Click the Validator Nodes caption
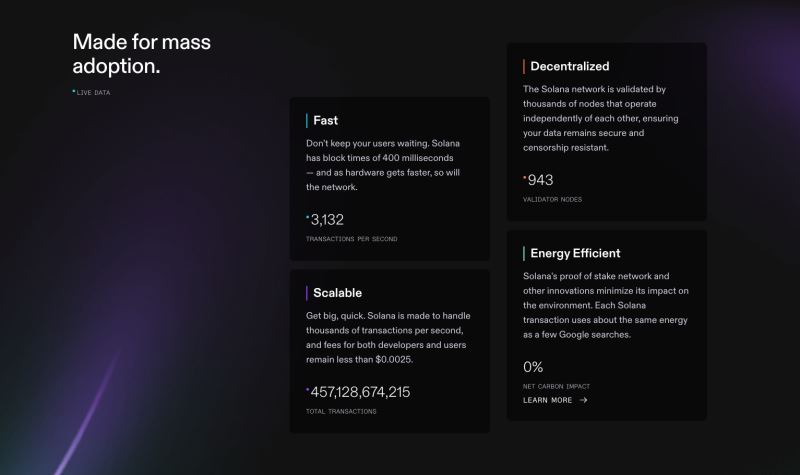800x475 pixels. pos(552,199)
